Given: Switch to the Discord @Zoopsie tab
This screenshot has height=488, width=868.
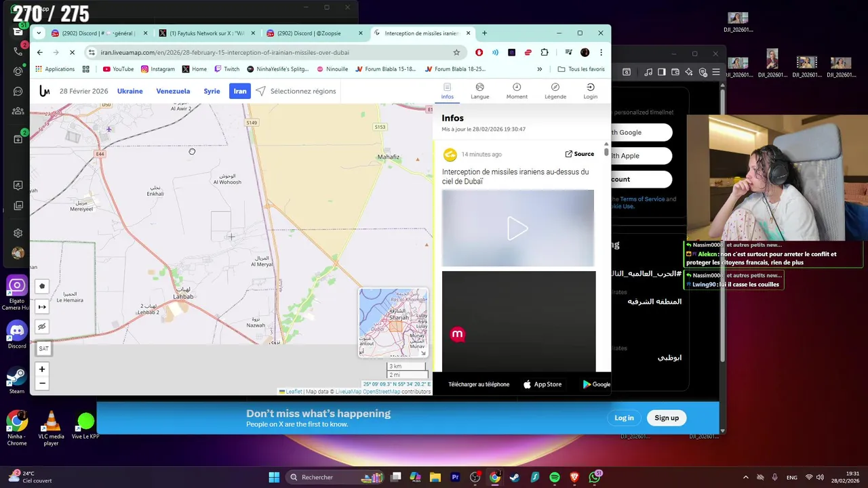Looking at the screenshot, I should click(x=315, y=33).
